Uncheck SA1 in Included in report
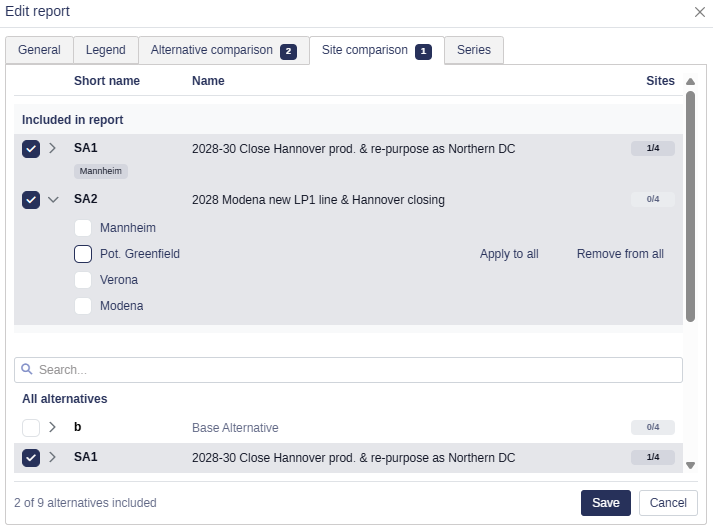713x531 pixels. (31, 149)
